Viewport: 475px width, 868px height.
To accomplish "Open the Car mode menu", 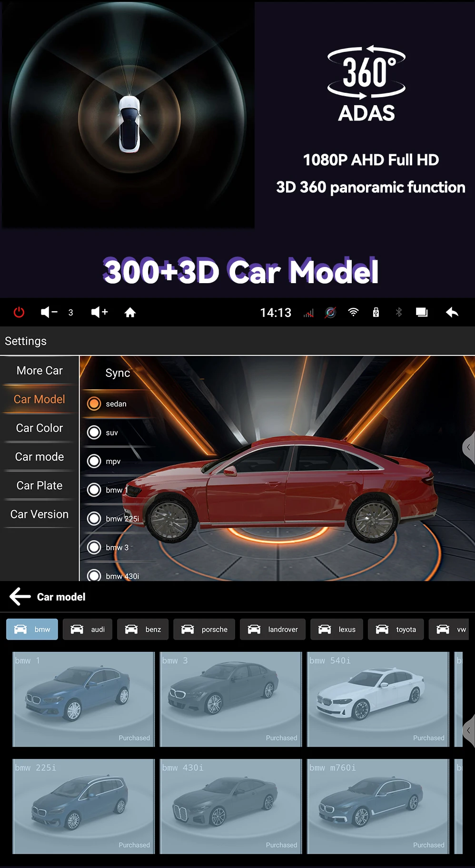I will coord(40,456).
